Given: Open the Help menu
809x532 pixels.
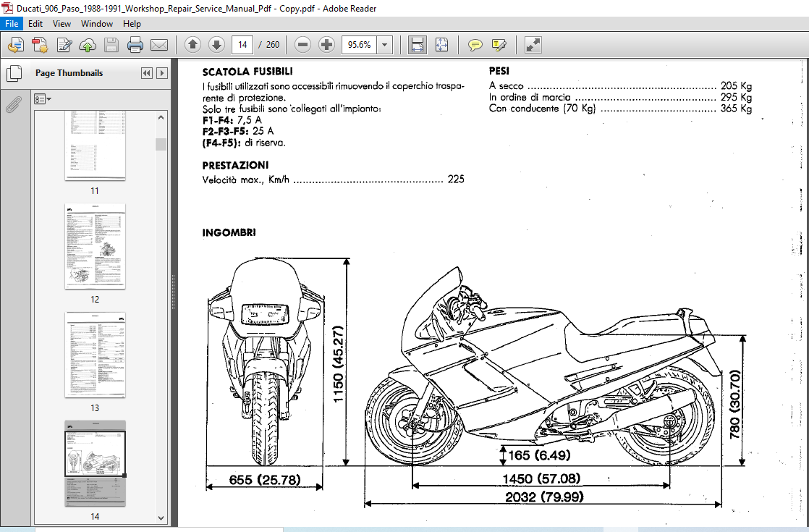Looking at the screenshot, I should tap(132, 24).
